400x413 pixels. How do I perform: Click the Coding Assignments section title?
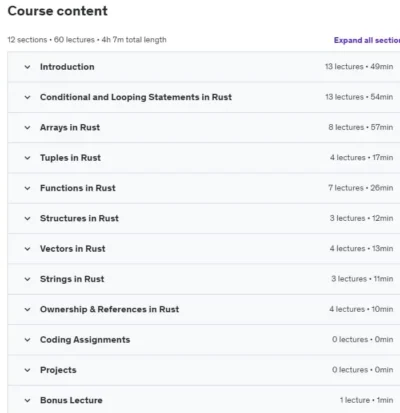coord(85,340)
